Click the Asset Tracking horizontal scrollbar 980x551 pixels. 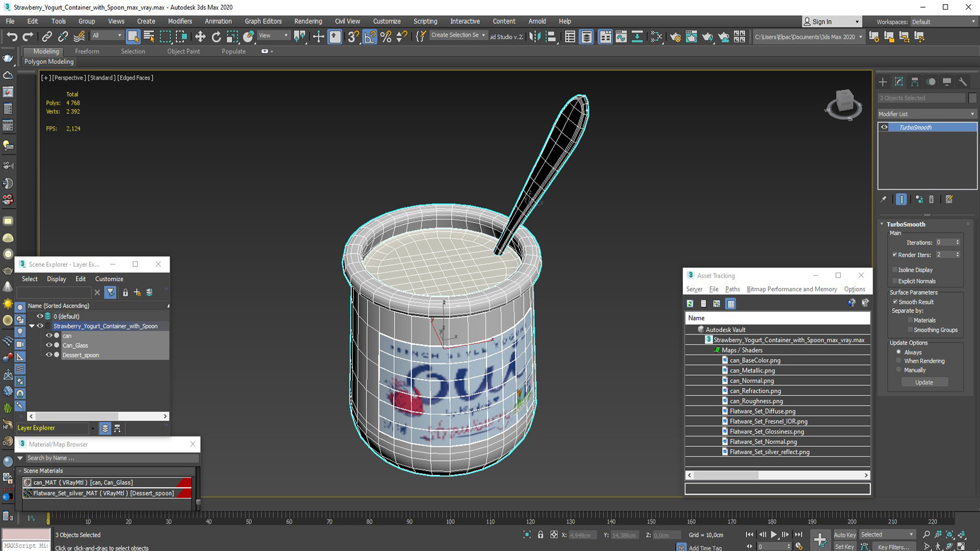726,475
